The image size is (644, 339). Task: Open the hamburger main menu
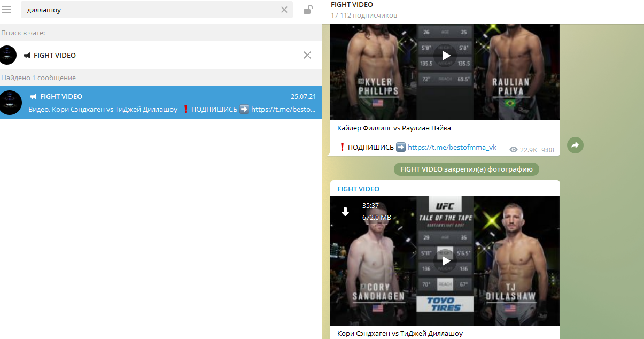pos(7,10)
